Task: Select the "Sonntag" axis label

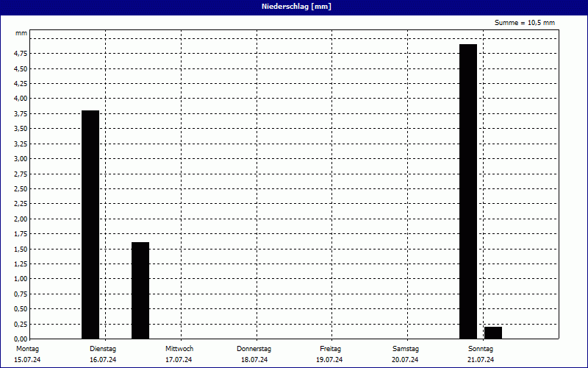Action: click(x=481, y=349)
